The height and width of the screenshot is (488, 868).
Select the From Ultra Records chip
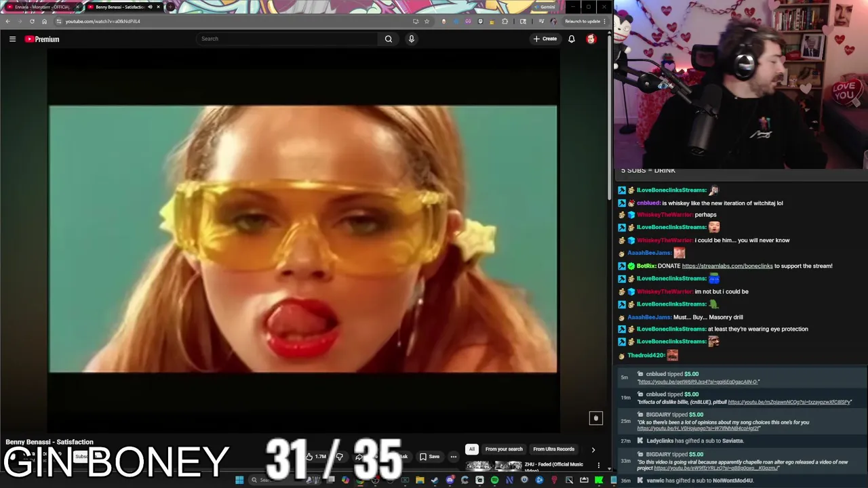pyautogui.click(x=553, y=449)
